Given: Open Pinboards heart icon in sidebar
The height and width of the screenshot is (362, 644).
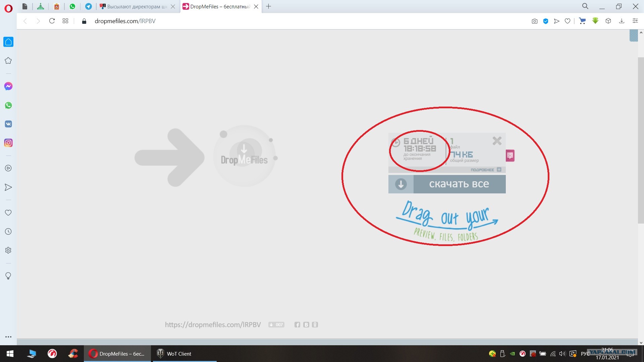Looking at the screenshot, I should click(8, 213).
